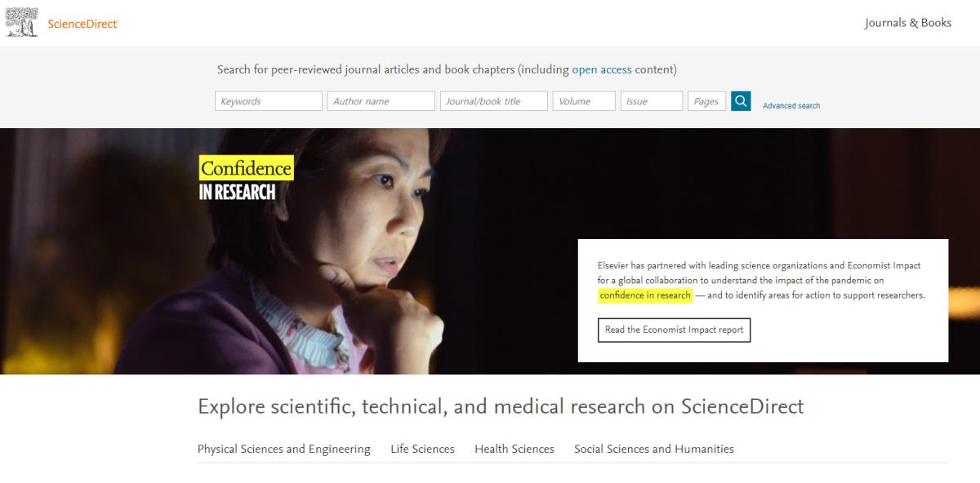The height and width of the screenshot is (483, 980).
Task: Focus the Keywords search field
Action: [269, 101]
